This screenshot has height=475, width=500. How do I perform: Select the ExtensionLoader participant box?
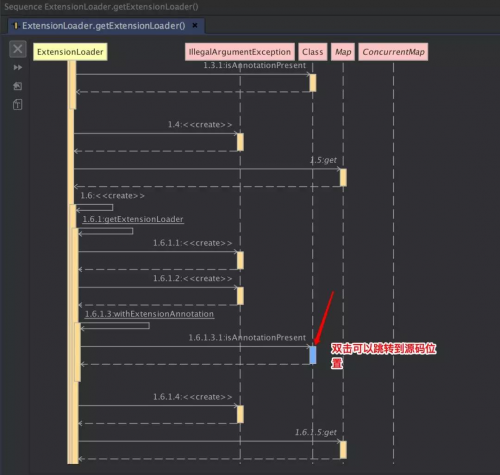point(70,52)
